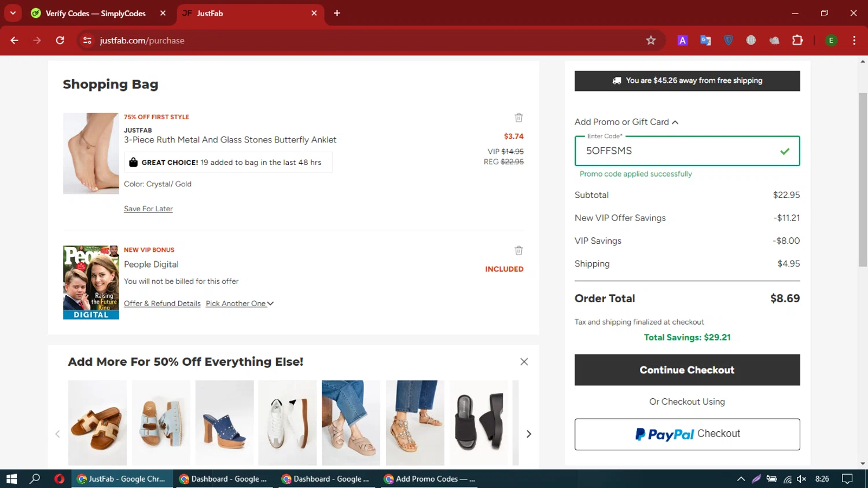Open the Offer & Refund Details link

click(162, 303)
